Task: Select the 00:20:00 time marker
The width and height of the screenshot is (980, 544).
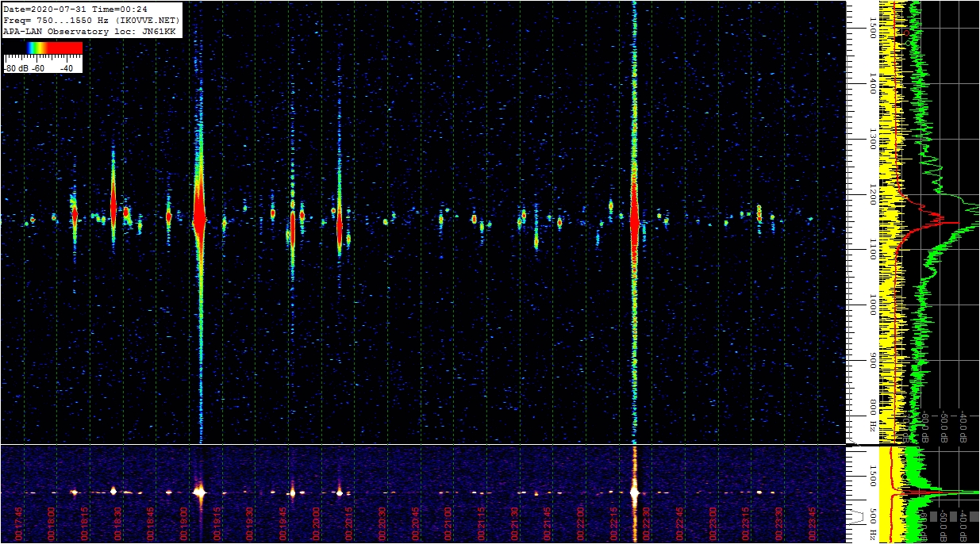Action: click(x=316, y=525)
